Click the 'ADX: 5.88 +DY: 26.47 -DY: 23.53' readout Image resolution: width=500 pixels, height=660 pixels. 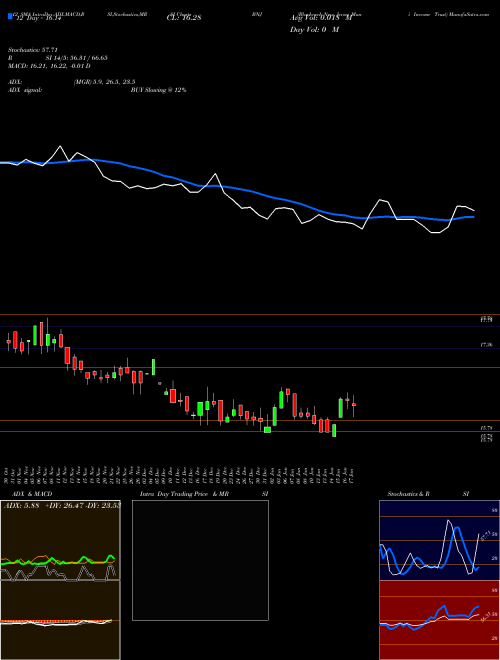coord(62,506)
